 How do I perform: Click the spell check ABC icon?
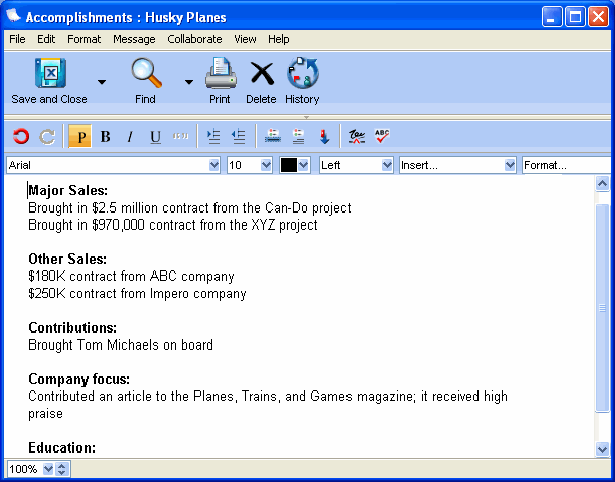(382, 137)
